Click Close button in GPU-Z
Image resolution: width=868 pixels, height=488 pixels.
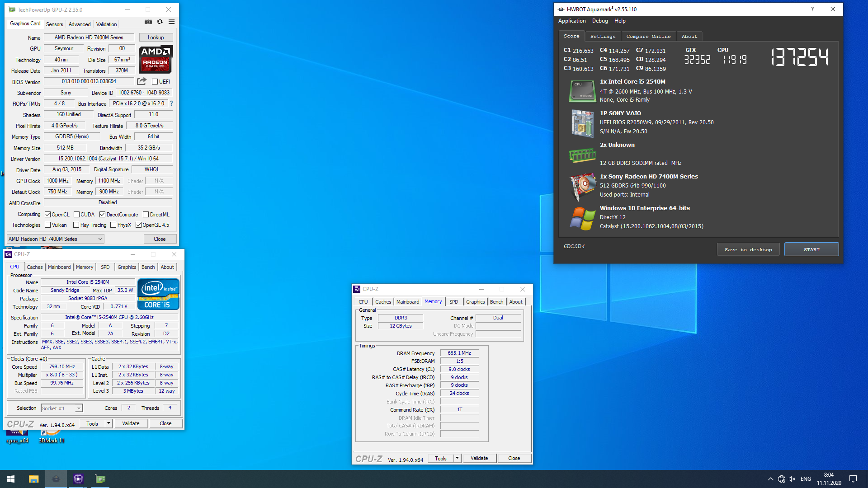pyautogui.click(x=160, y=239)
